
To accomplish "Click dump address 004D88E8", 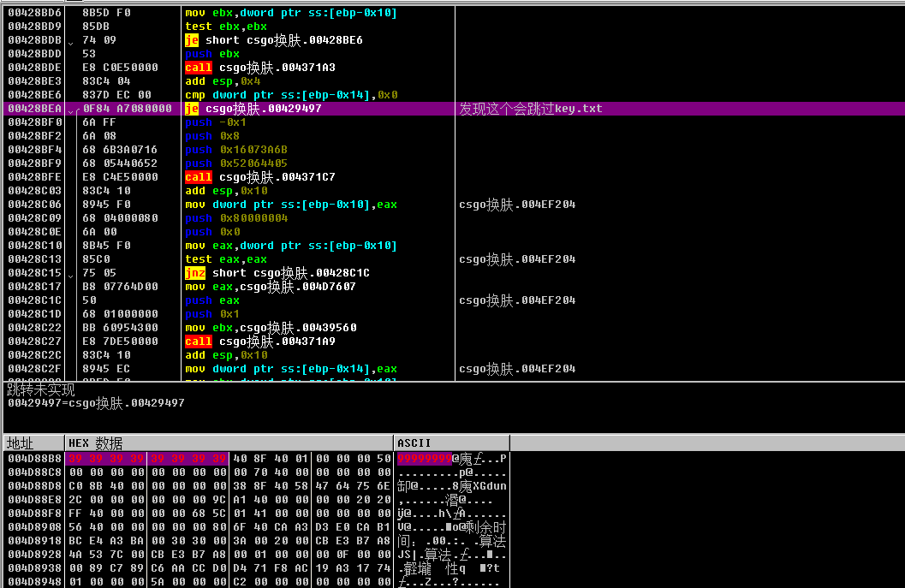I will (x=34, y=500).
